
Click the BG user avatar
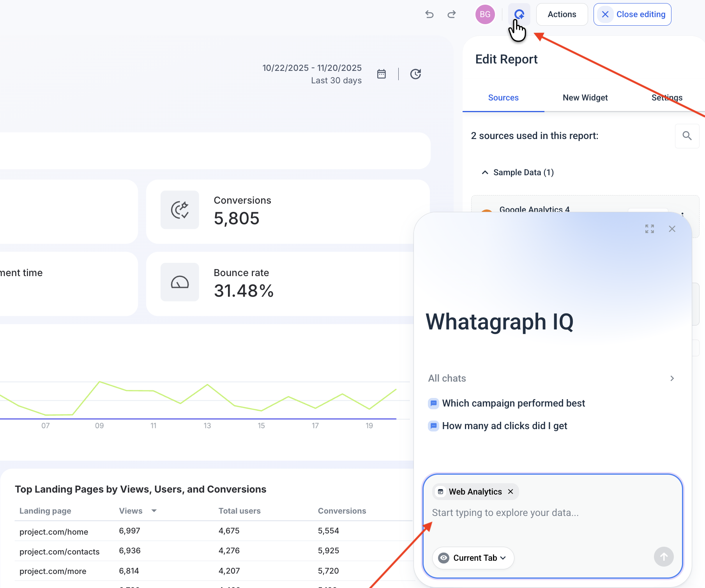[485, 14]
